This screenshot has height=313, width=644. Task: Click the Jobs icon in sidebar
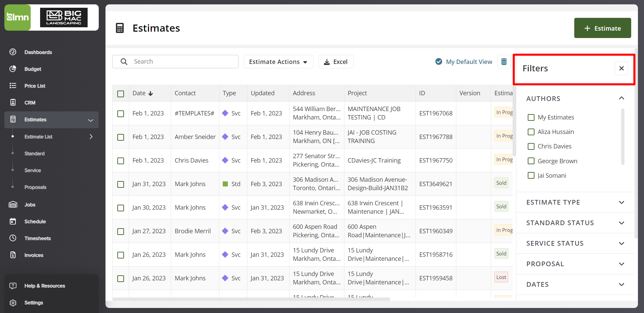pos(13,205)
